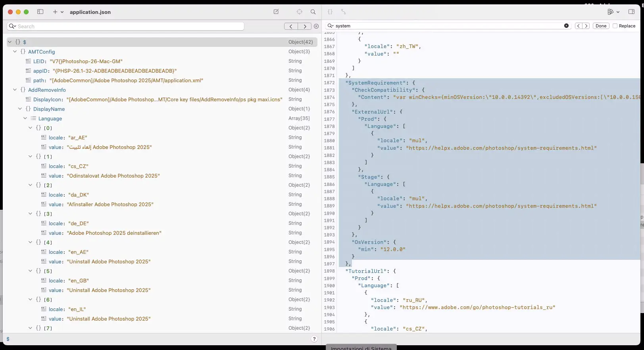Select the path application.xml row

click(162, 80)
